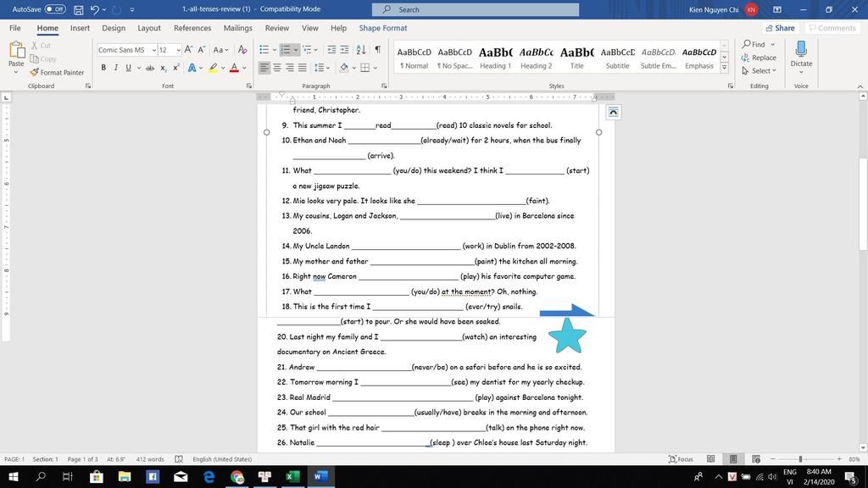Collapse the ribbon with the chevron
The height and width of the screenshot is (488, 868).
[860, 86]
